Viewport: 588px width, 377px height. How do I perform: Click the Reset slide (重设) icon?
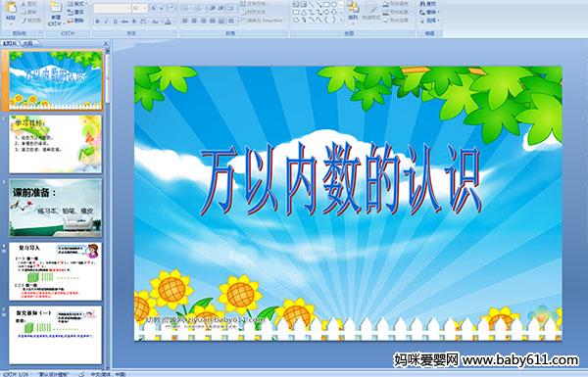[75, 12]
